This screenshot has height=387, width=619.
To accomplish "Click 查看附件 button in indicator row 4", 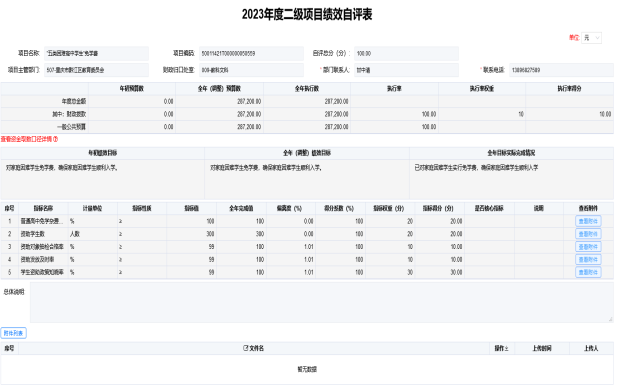I will point(588,259).
